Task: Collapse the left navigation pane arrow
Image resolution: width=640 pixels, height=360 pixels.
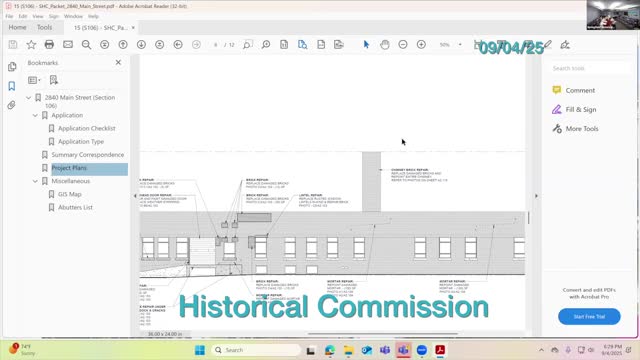Action: pos(135,196)
